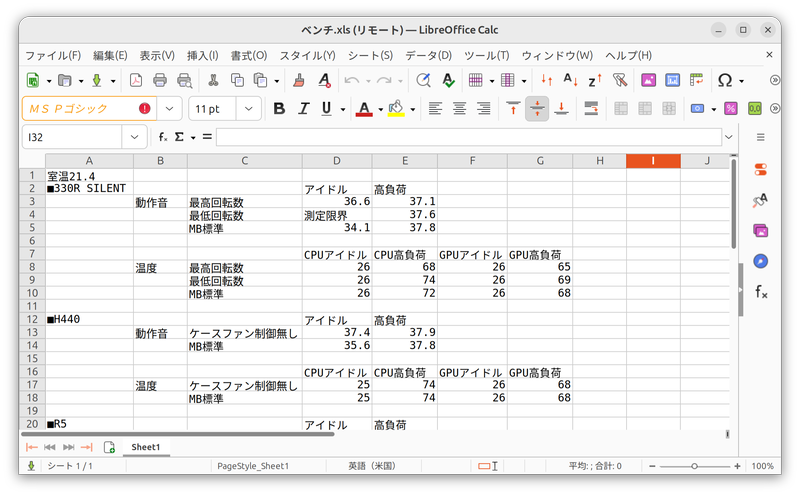
Task: Open sidebar Functions fx deck
Action: [760, 292]
